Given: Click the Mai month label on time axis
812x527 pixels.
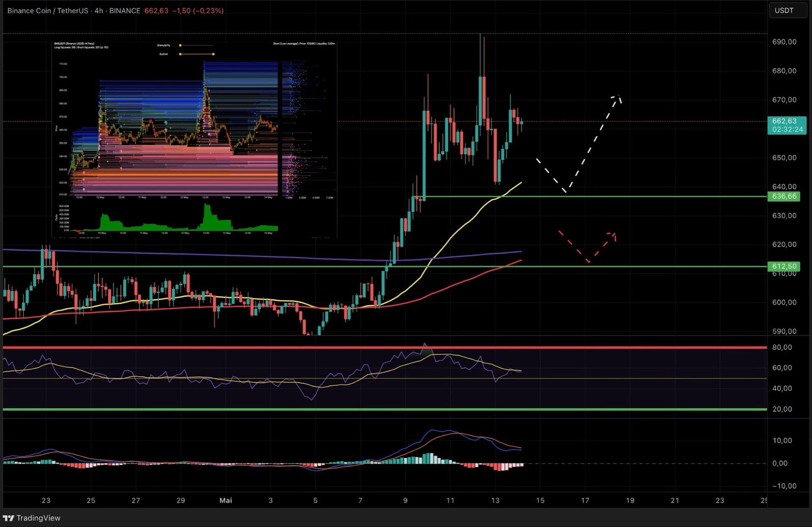Looking at the screenshot, I should click(226, 500).
